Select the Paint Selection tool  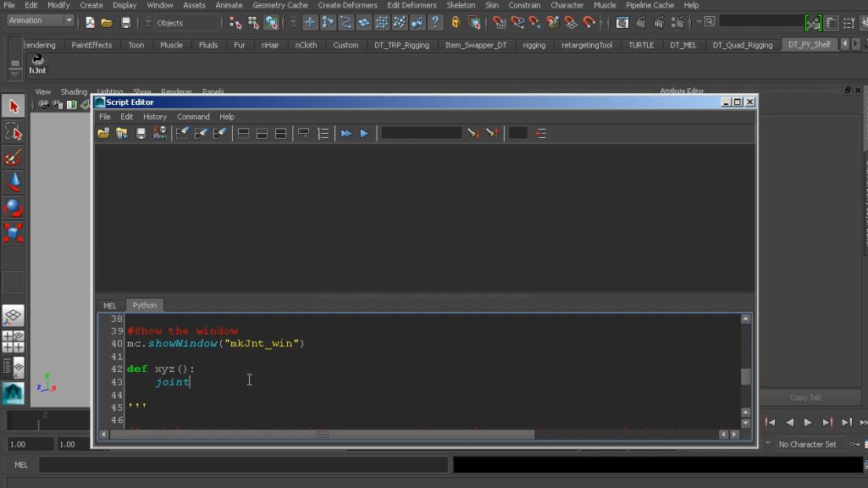pos(14,158)
